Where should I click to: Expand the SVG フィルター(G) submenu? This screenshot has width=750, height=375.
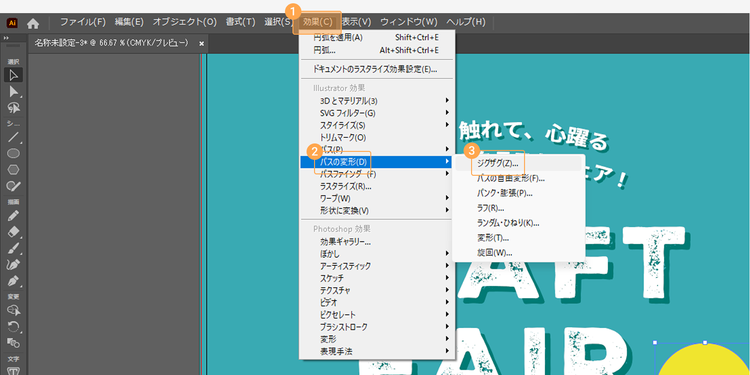[377, 113]
